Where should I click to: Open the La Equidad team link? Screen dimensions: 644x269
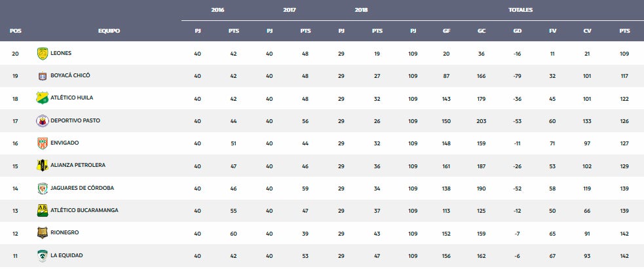(x=67, y=255)
